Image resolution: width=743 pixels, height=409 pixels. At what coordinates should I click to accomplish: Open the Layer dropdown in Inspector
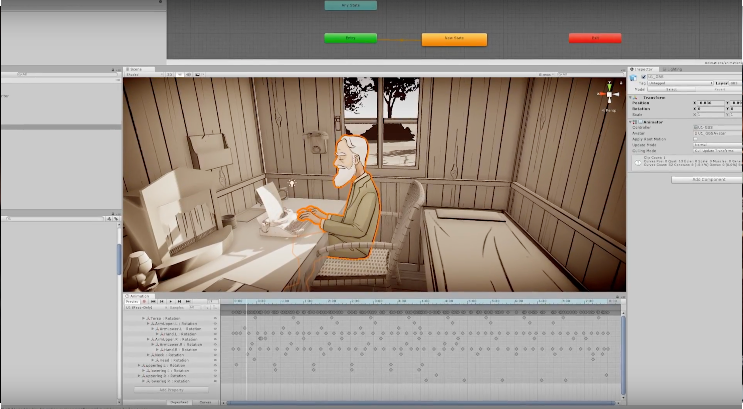735,83
